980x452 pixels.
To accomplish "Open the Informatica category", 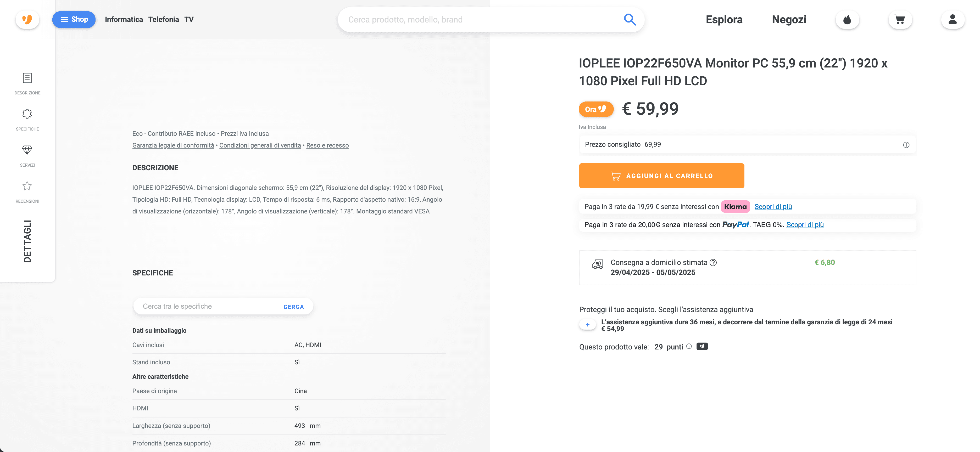I will click(124, 19).
